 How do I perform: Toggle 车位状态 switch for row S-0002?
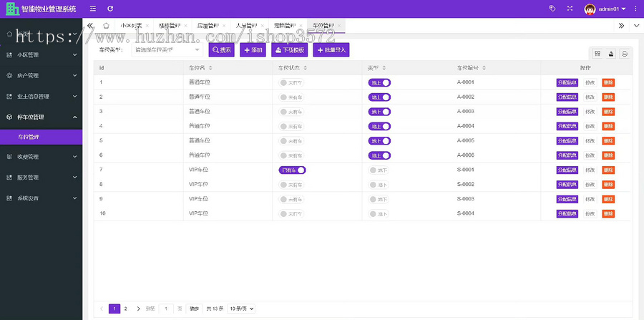tap(291, 185)
